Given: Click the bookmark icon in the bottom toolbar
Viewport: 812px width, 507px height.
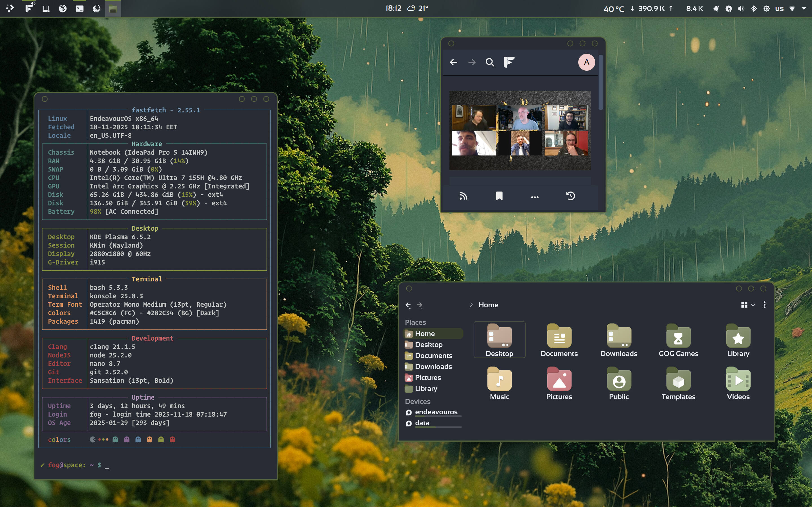Looking at the screenshot, I should click(499, 196).
